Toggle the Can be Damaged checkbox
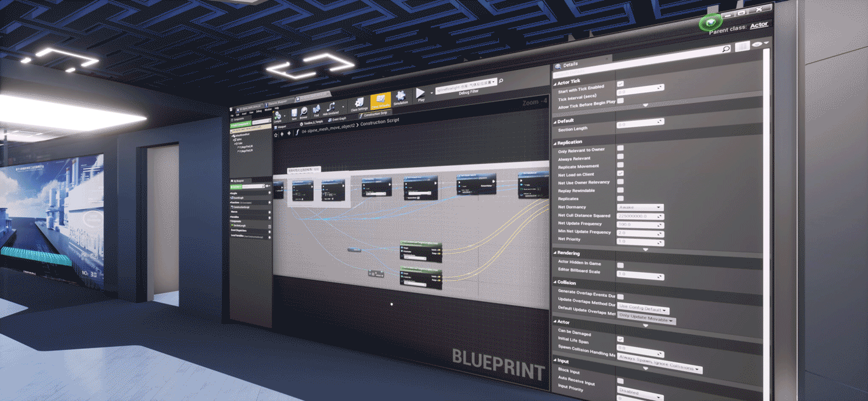Viewport: 868px width, 401px height. (620, 339)
